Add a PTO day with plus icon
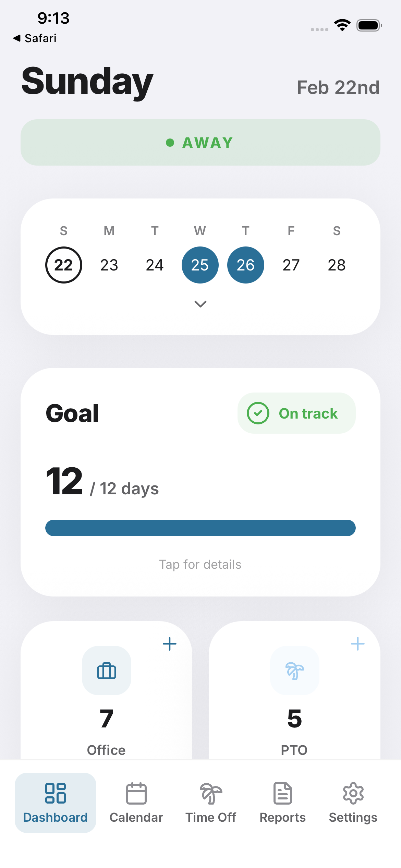The image size is (401, 868). click(357, 644)
